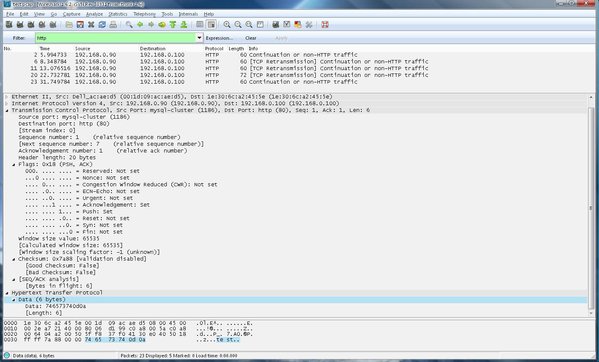
Task: Click scrollbar down arrow in details pane
Action: tap(591, 314)
